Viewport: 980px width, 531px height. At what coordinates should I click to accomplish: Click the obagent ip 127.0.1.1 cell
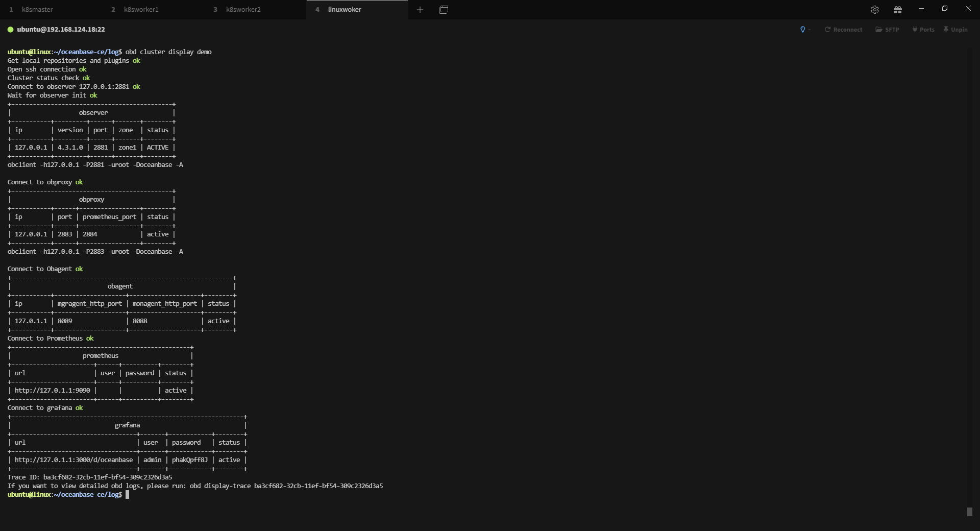[x=31, y=321]
